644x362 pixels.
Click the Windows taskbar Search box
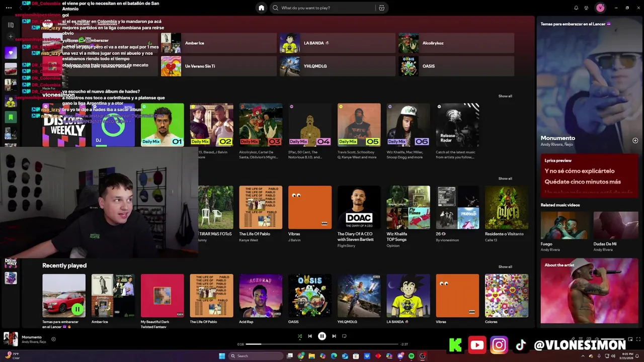tap(256, 356)
